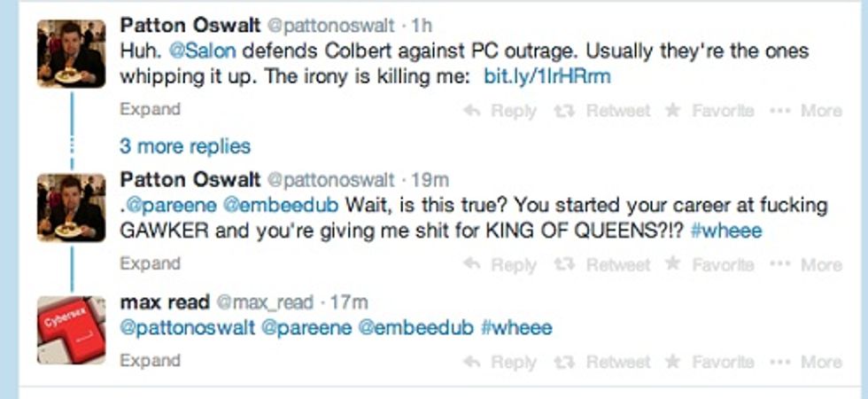Open the #wheee hashtag in max read's tweet

coord(516,327)
